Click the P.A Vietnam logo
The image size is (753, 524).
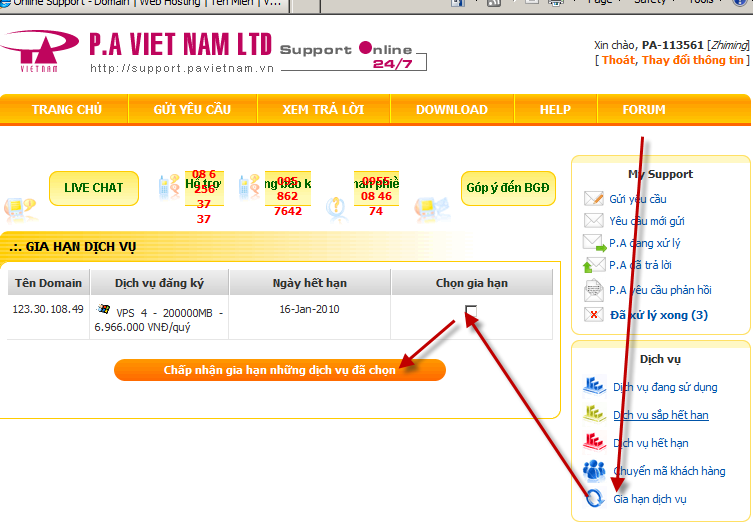pos(39,51)
